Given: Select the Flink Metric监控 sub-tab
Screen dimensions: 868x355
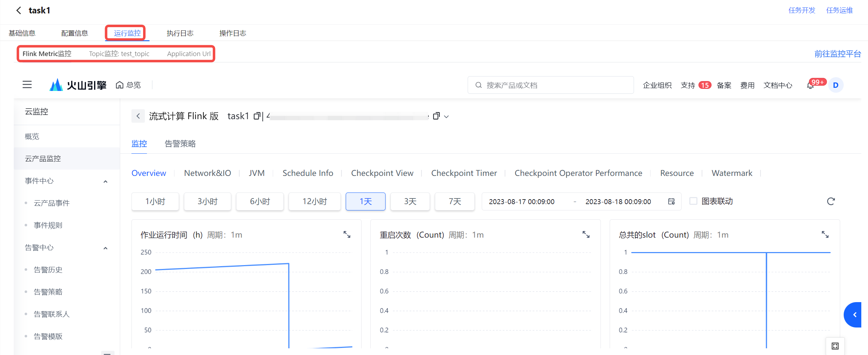Looking at the screenshot, I should (x=47, y=54).
